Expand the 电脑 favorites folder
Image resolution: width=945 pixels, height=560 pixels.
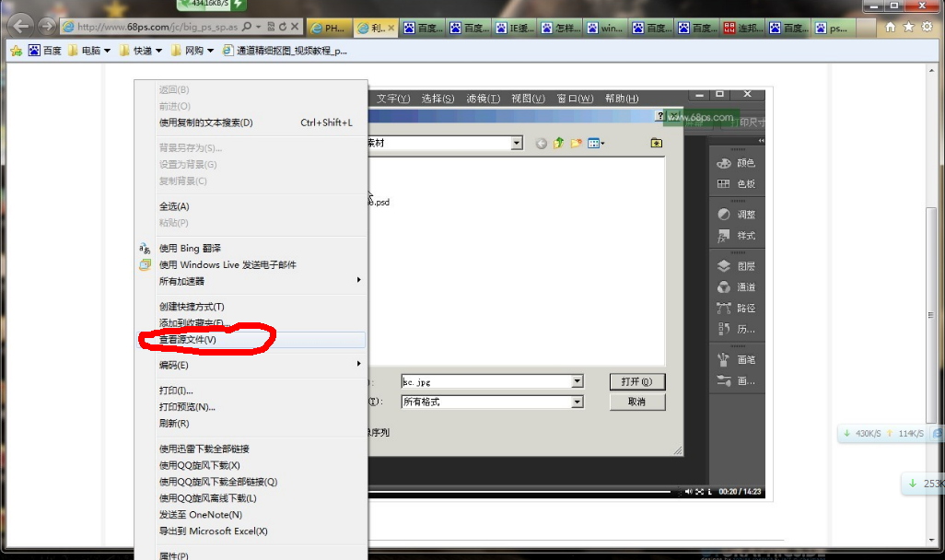click(89, 51)
